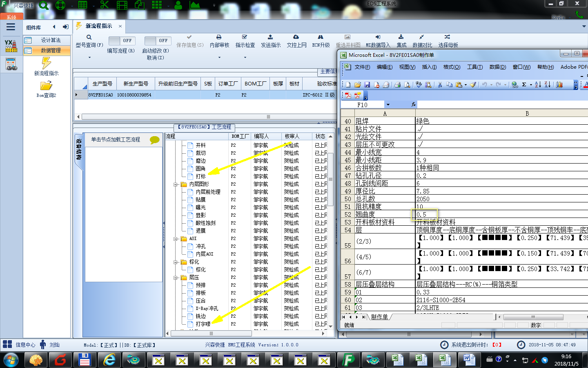The height and width of the screenshot is (368, 588).
Task: Click Excel Chart Wizard icon
Action: click(559, 85)
